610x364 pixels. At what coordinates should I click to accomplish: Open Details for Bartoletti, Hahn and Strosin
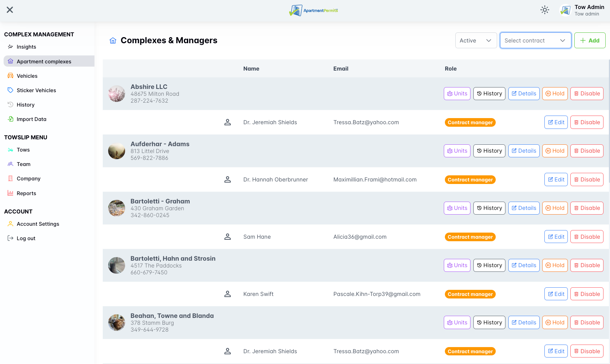click(523, 265)
